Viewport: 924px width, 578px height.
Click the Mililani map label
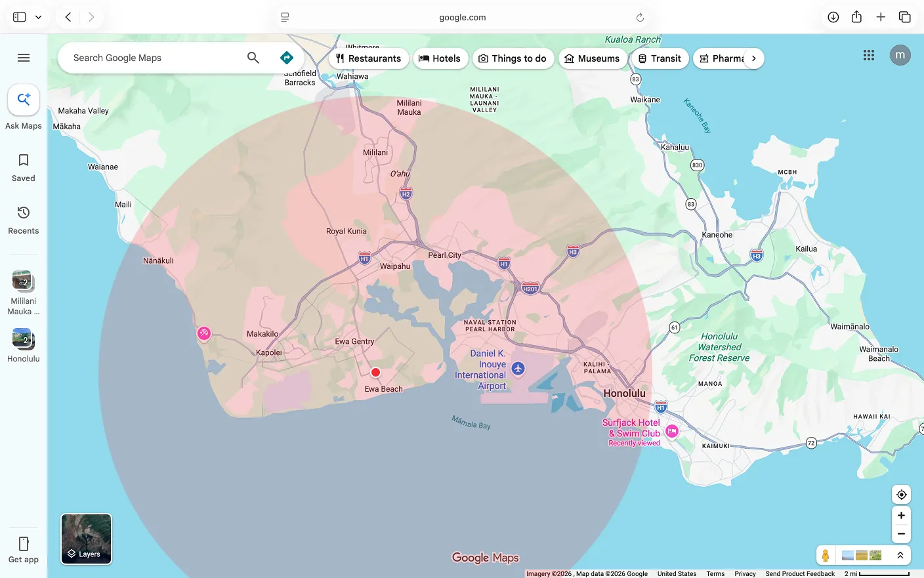[375, 152]
